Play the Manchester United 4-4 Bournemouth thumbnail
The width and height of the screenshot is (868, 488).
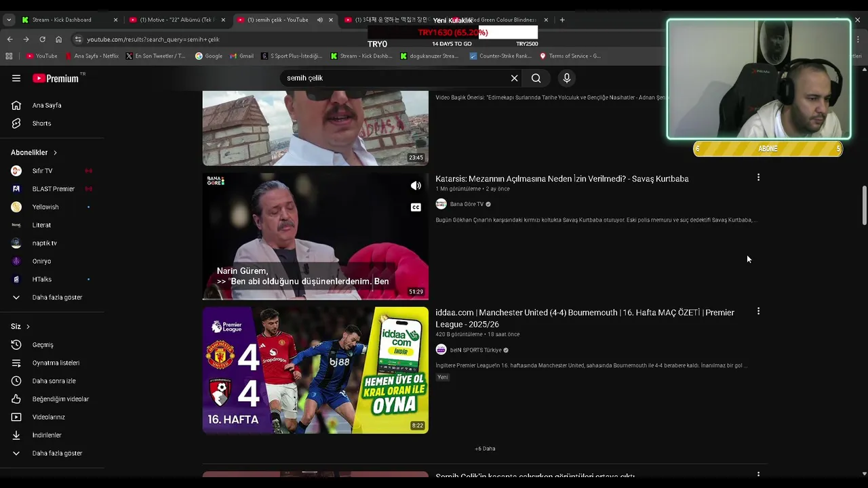[x=315, y=370]
